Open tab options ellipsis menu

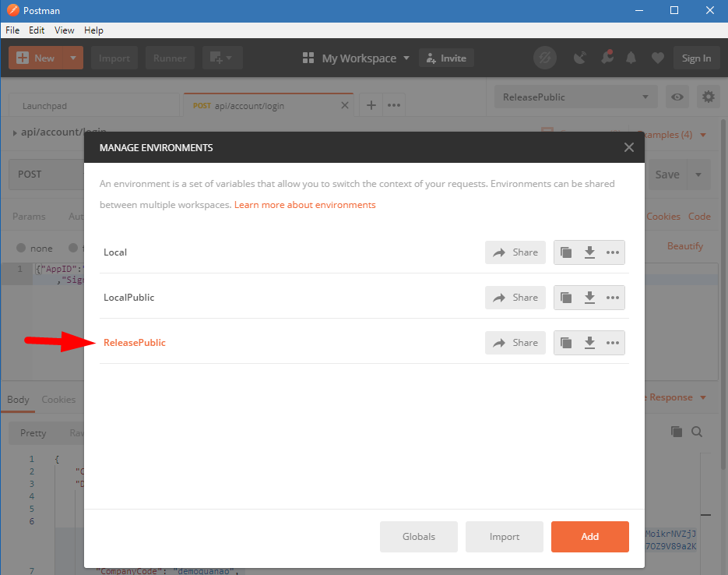[x=394, y=105]
